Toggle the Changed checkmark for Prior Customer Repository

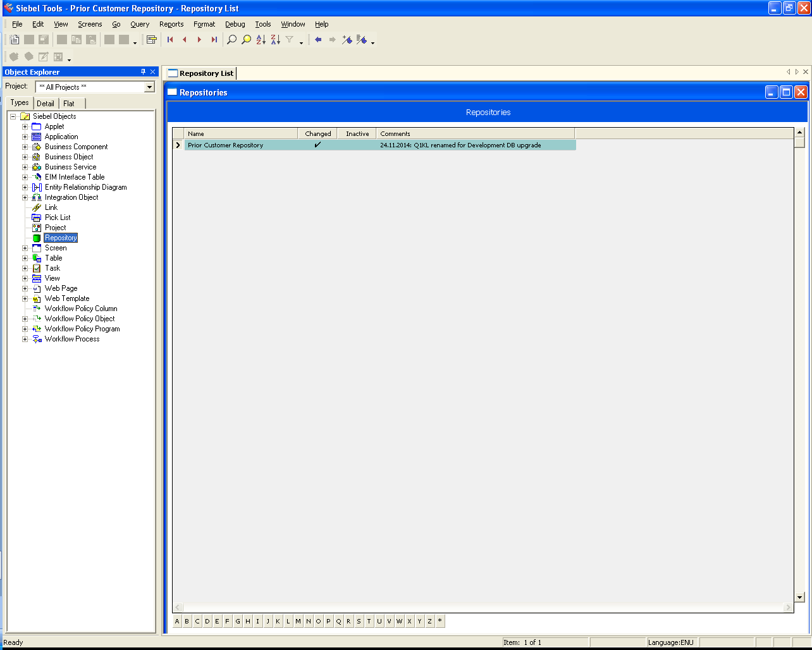point(317,145)
